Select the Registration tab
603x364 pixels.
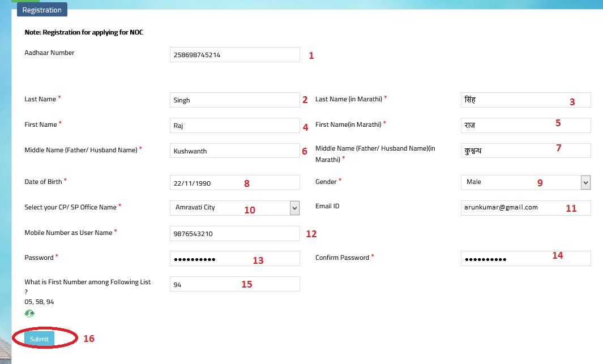(x=42, y=10)
